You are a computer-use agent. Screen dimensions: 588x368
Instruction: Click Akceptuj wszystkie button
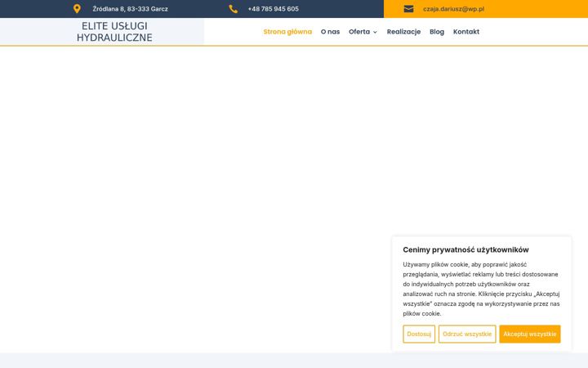coord(529,334)
